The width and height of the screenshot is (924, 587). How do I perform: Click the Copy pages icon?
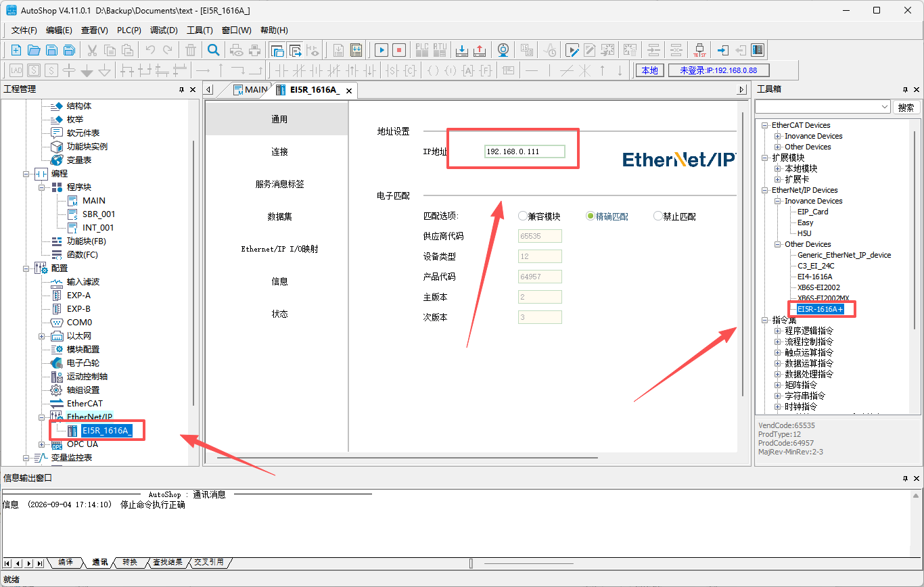(110, 50)
